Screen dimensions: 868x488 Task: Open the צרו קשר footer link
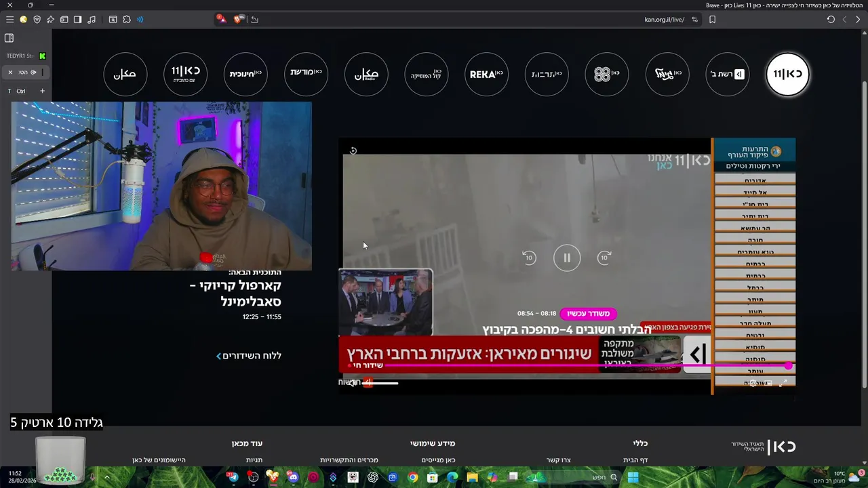click(x=559, y=460)
